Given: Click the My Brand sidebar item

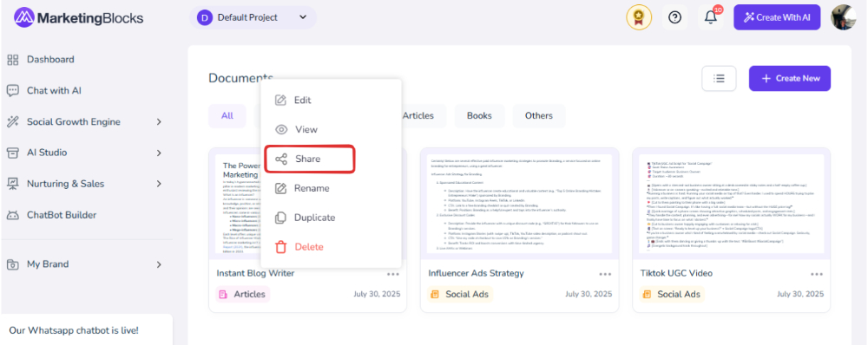Looking at the screenshot, I should 48,264.
